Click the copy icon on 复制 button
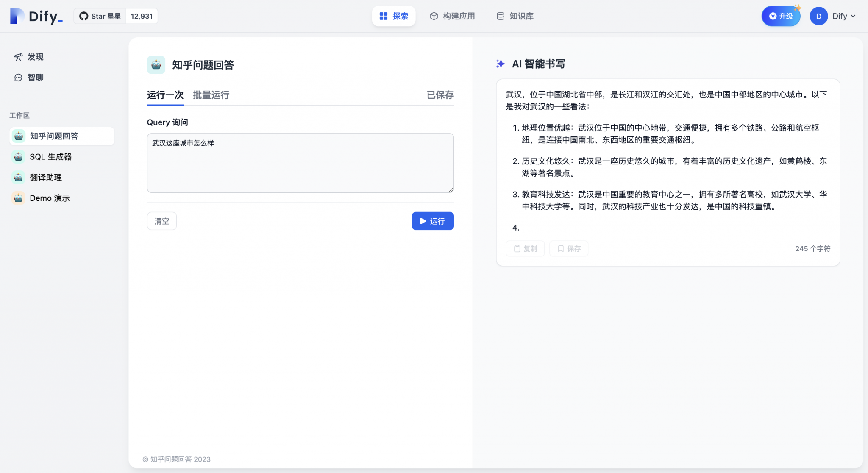Screen dimensions: 868x473 click(518, 248)
